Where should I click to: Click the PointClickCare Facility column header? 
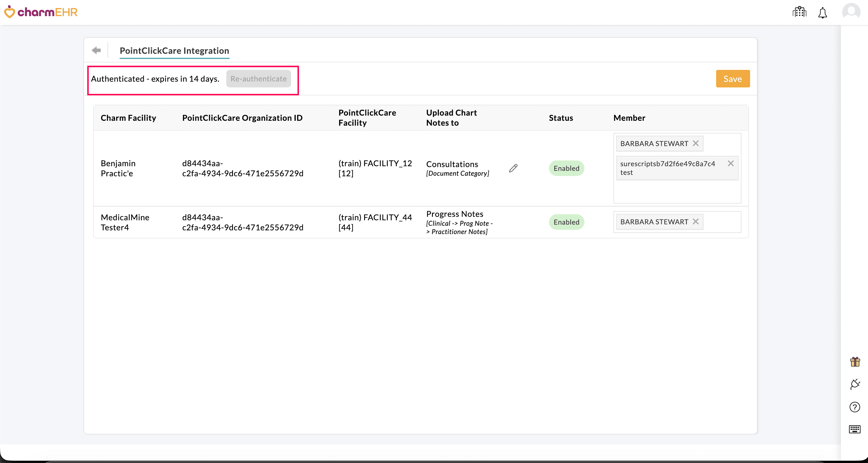coord(367,118)
